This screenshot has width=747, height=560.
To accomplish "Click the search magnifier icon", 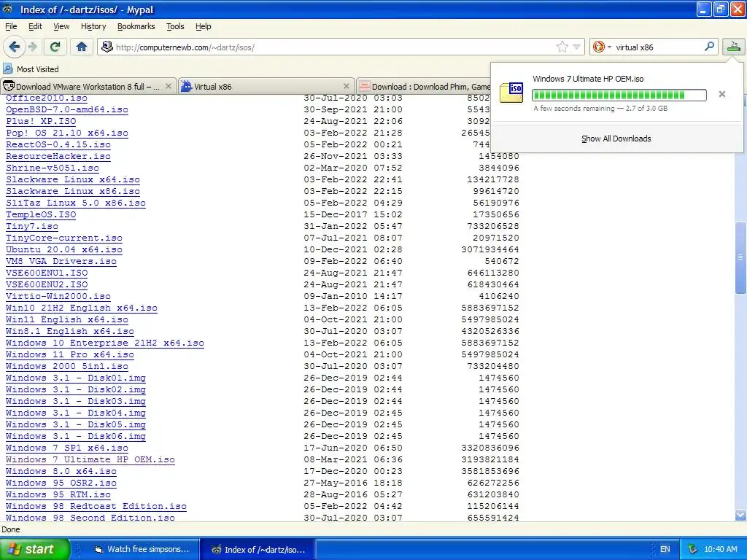I will click(709, 46).
